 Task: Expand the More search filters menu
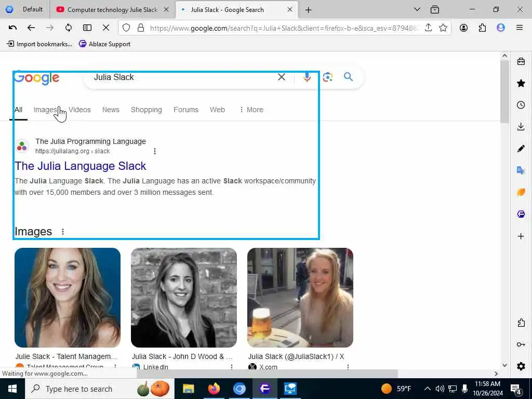click(x=251, y=110)
